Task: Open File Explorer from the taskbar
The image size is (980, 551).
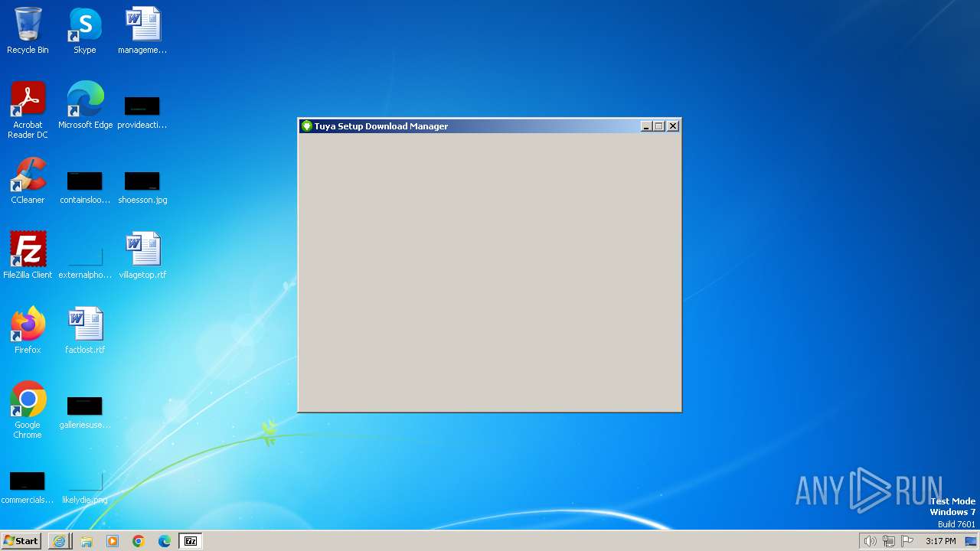Action: pos(87,541)
